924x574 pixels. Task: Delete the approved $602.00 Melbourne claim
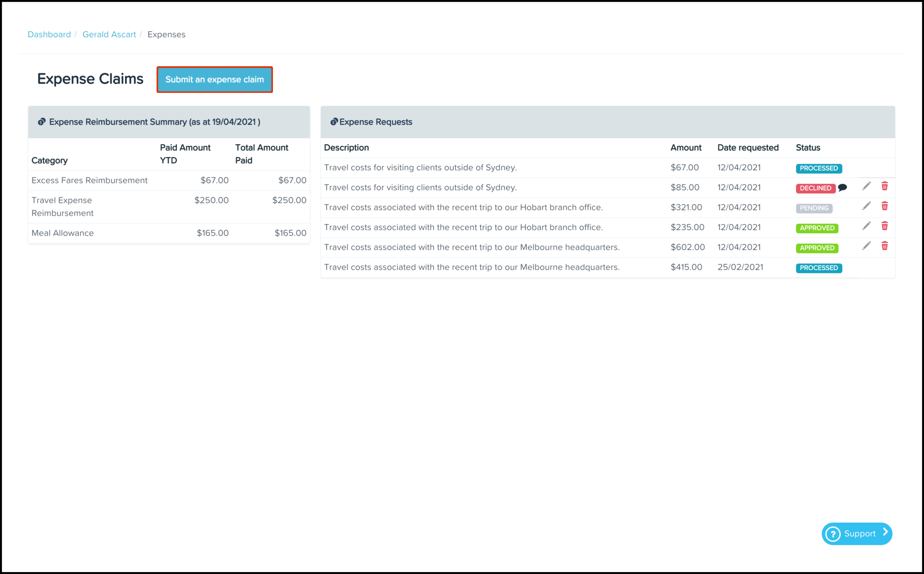coord(884,246)
